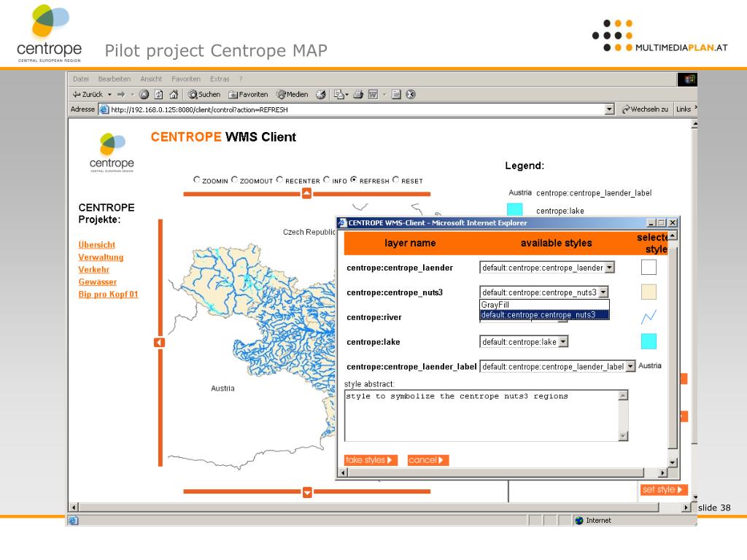Click inside the style abstract text box
Screen dimensions: 747x560
coord(481,416)
